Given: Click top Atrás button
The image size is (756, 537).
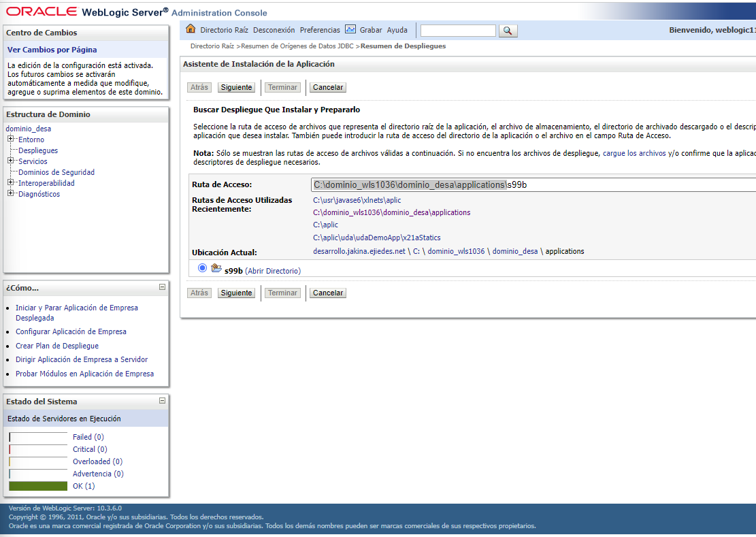Looking at the screenshot, I should click(x=199, y=87).
